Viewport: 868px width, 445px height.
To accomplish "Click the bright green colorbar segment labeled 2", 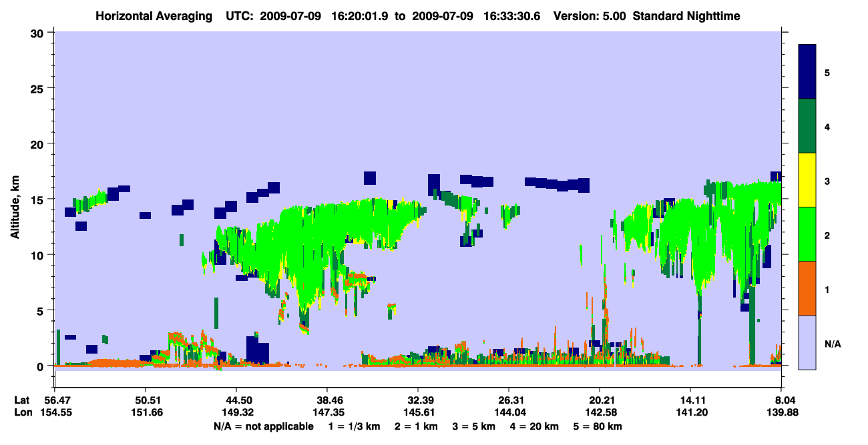I will click(x=807, y=234).
